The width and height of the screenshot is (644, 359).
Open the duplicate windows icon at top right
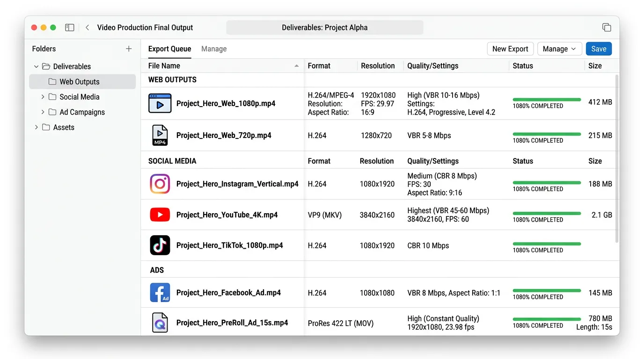point(607,28)
